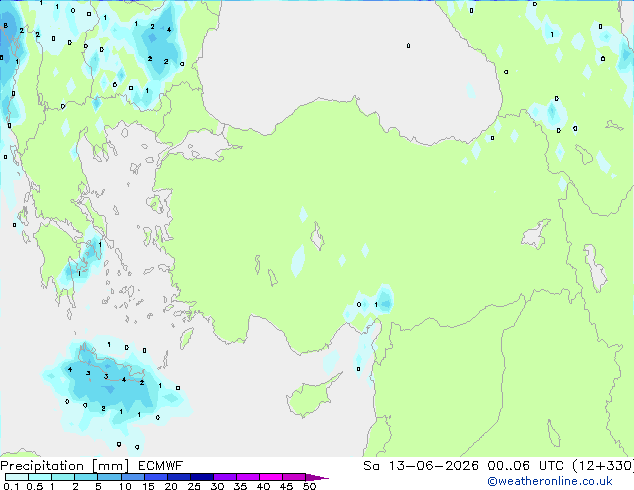Screen dimensions: 634x490
Task: Select the "[mm]" unit label
Action: (x=110, y=466)
